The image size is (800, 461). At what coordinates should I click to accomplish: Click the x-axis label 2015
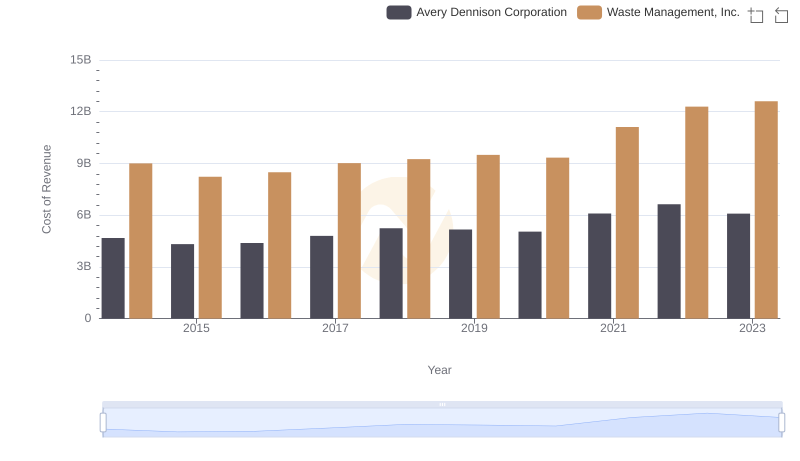point(196,328)
